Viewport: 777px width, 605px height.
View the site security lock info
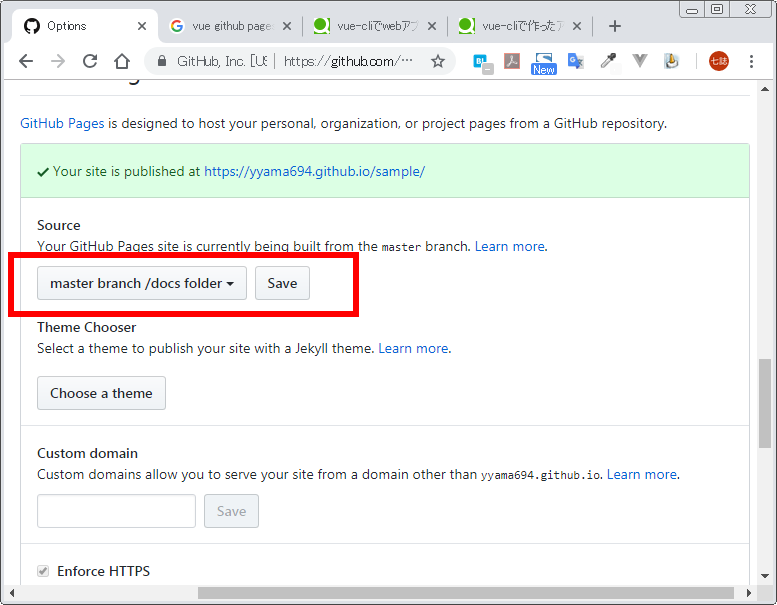coord(162,61)
